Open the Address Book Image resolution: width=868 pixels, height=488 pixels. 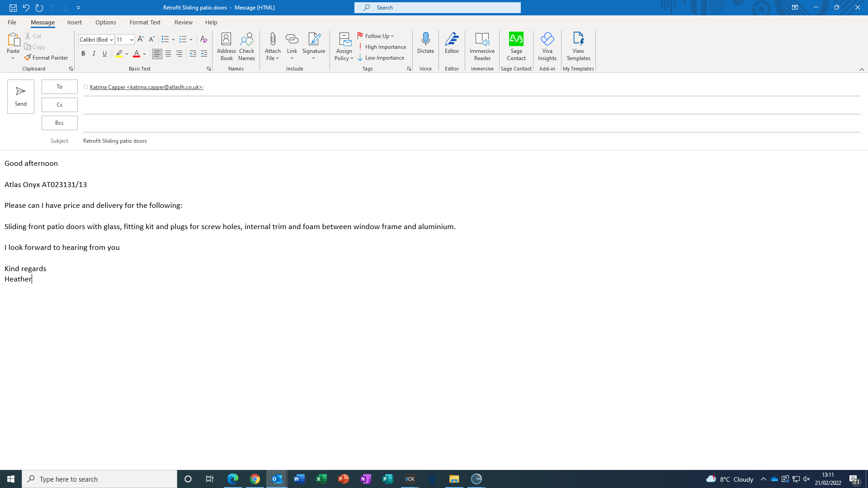(226, 46)
